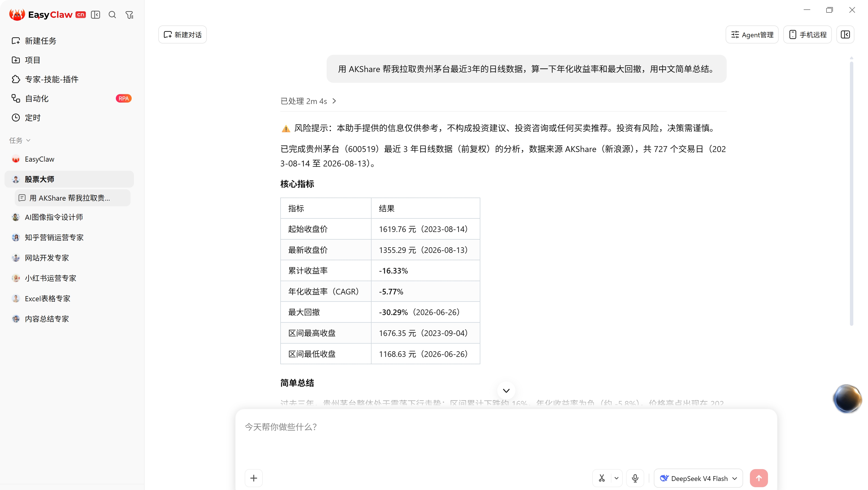Open the '用 AKShare 帮我拉取贵...' conversation

pyautogui.click(x=72, y=198)
